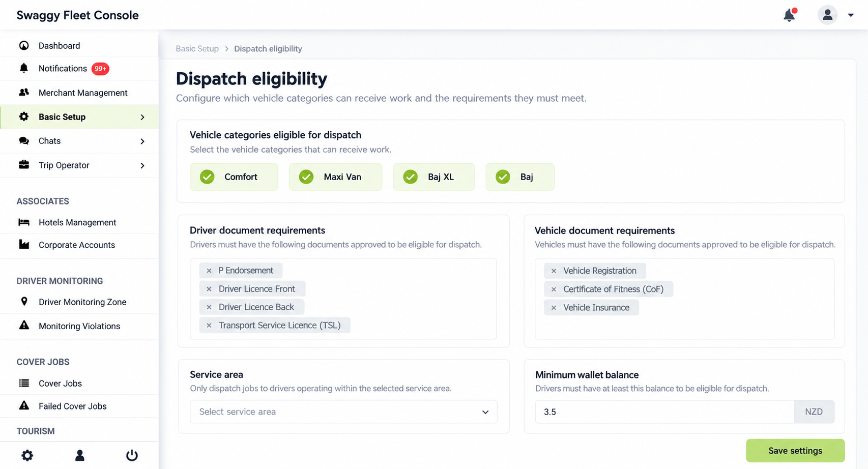Remove the Certificate of Fitness (CoF) tag

point(554,289)
